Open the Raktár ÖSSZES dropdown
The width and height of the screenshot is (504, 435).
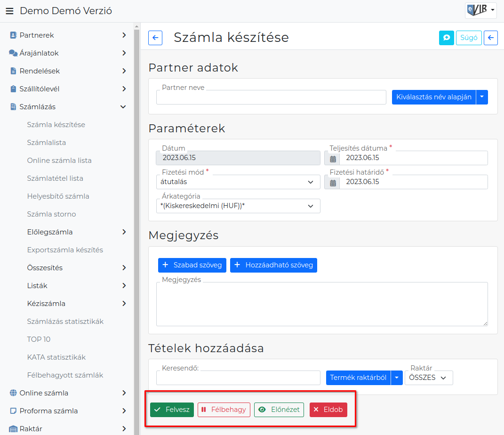pos(428,378)
